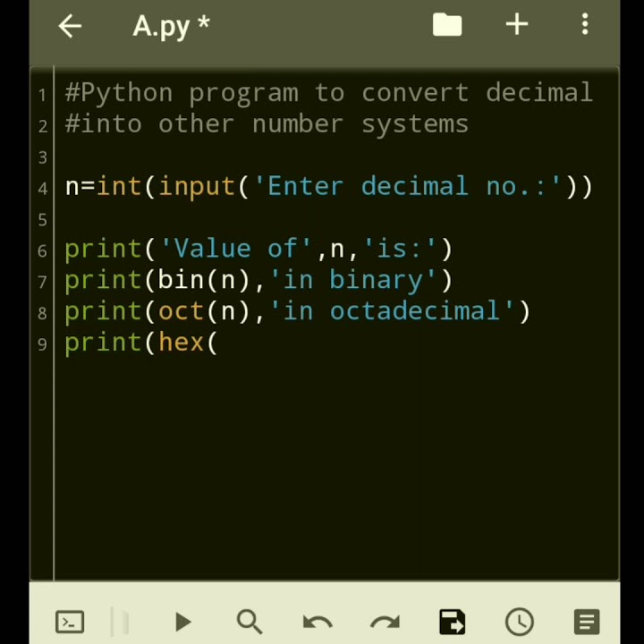
Task: Open the three-dot overflow menu
Action: tap(585, 24)
